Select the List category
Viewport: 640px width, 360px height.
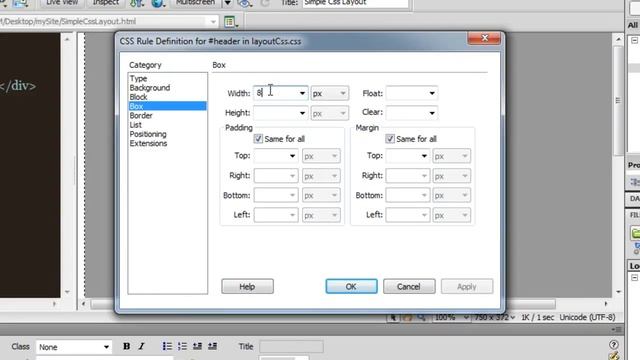coord(136,125)
